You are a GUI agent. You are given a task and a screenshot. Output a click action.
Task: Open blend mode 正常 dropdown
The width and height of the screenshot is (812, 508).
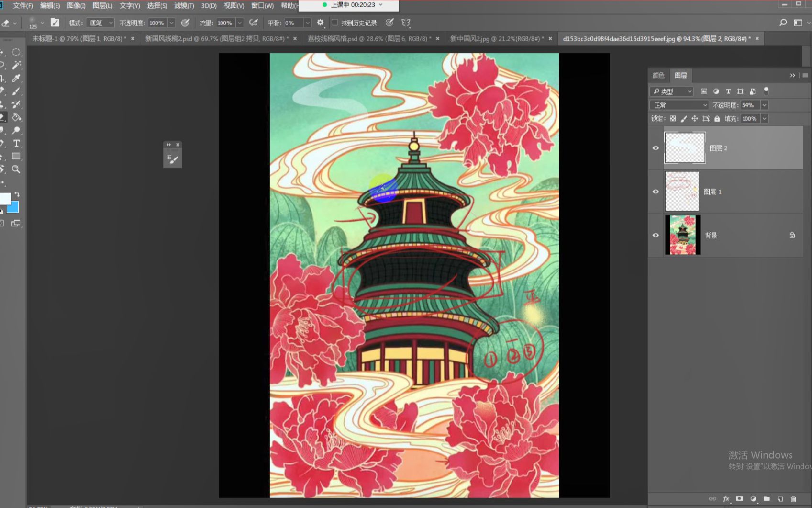[679, 105]
